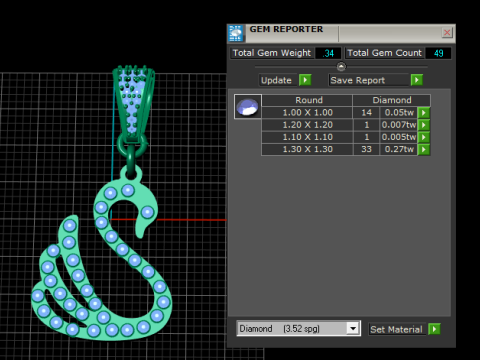Click the quantity 33 cell
This screenshot has height=360, width=480.
366,149
